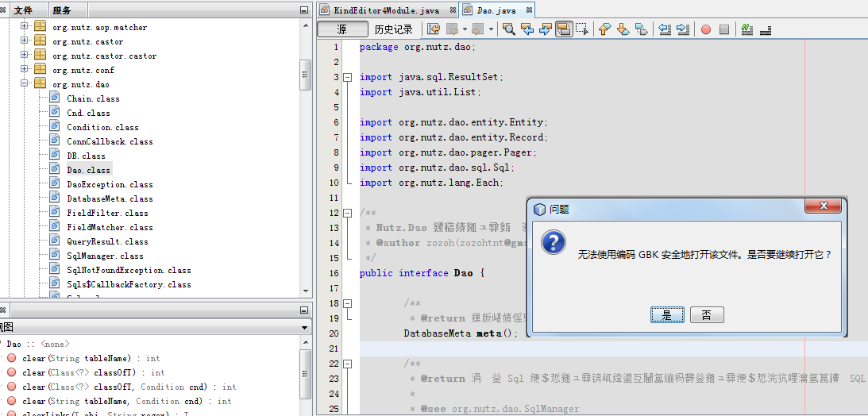Select FieldFilter.class tree entry
The height and width of the screenshot is (416, 868).
(x=107, y=214)
